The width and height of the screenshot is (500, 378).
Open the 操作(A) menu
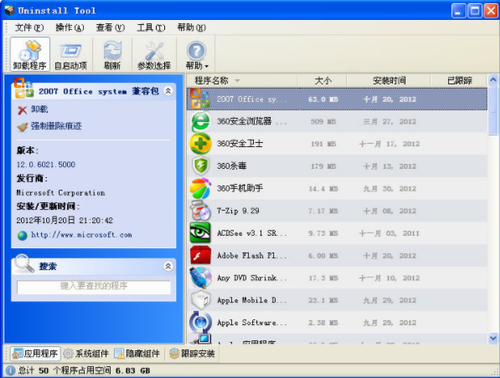70,27
